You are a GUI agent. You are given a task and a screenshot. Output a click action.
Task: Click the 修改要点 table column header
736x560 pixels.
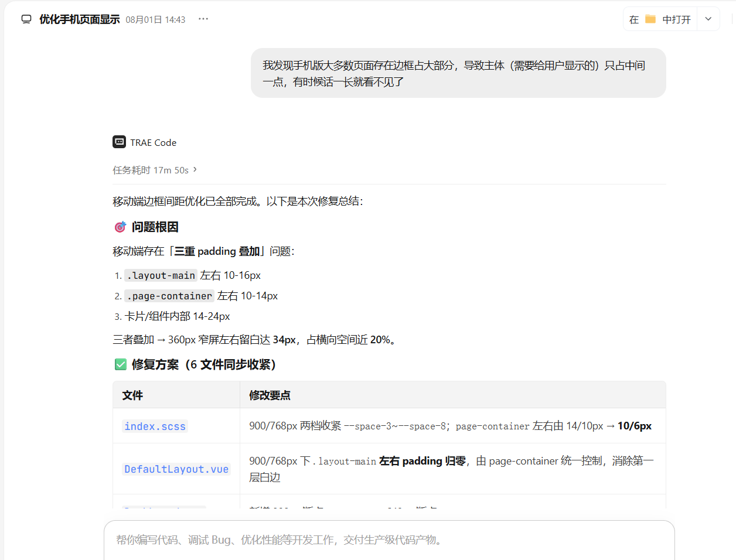tap(270, 395)
